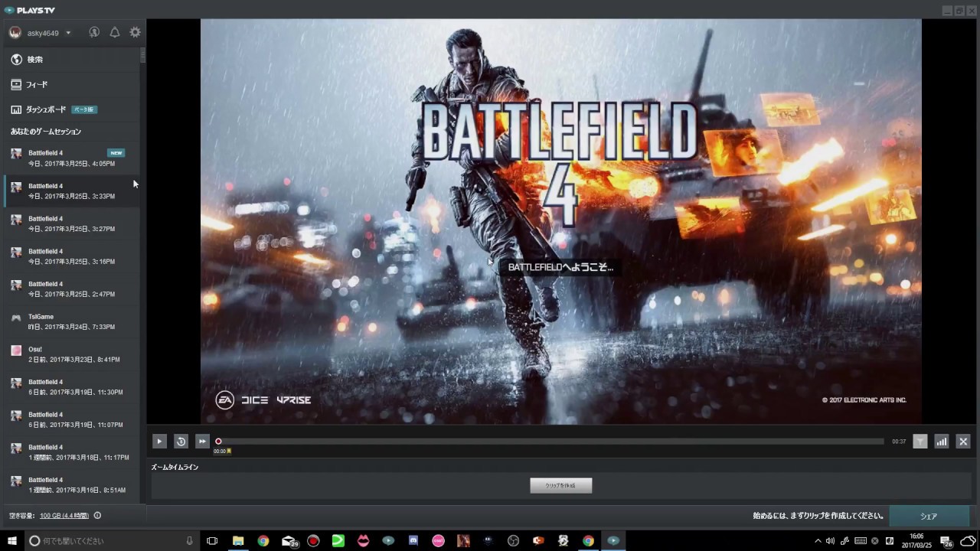Open Task View on the taskbar
Viewport: 980px width, 551px height.
212,541
